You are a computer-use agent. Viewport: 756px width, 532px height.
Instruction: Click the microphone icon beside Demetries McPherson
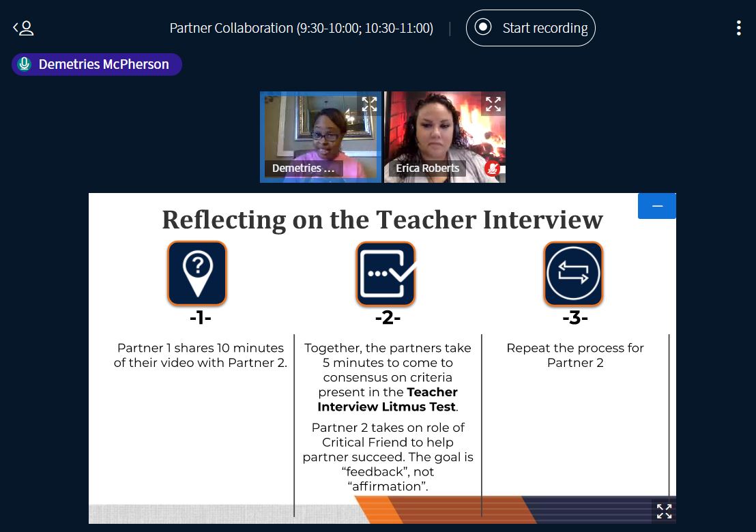tap(24, 64)
